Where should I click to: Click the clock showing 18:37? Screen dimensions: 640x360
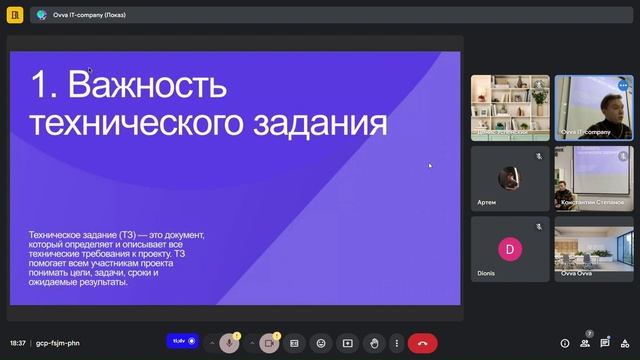click(x=18, y=343)
